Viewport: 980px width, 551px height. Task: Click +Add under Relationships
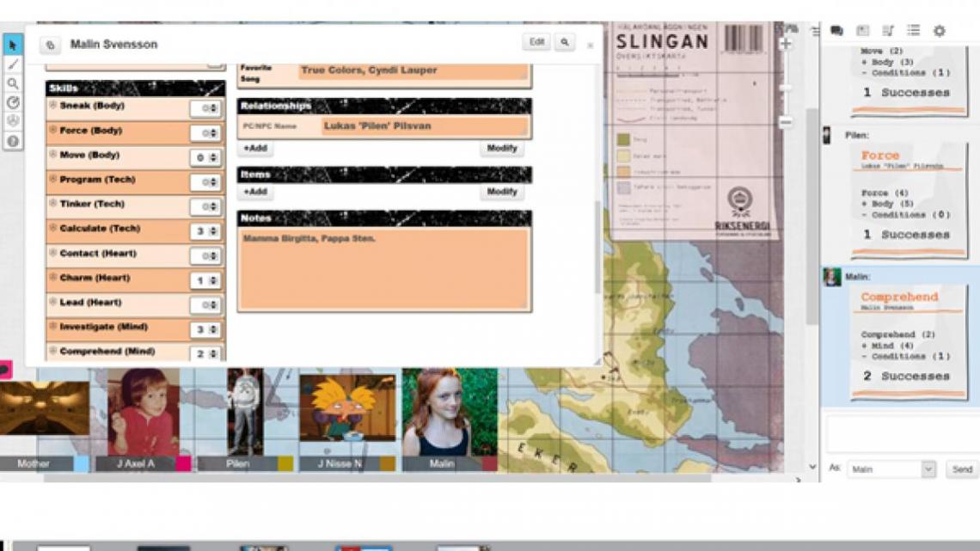255,149
